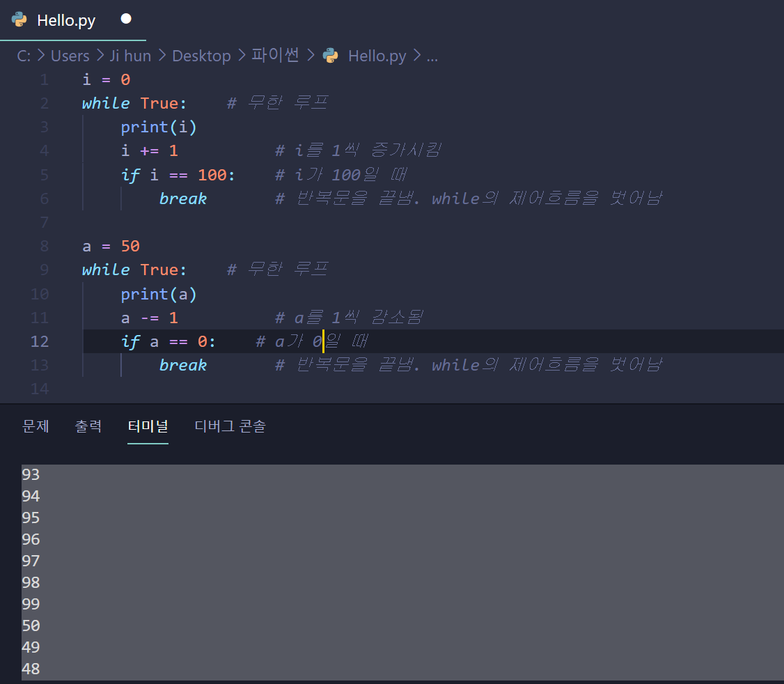
Task: Switch to the 문제 panel tab
Action: coord(36,426)
